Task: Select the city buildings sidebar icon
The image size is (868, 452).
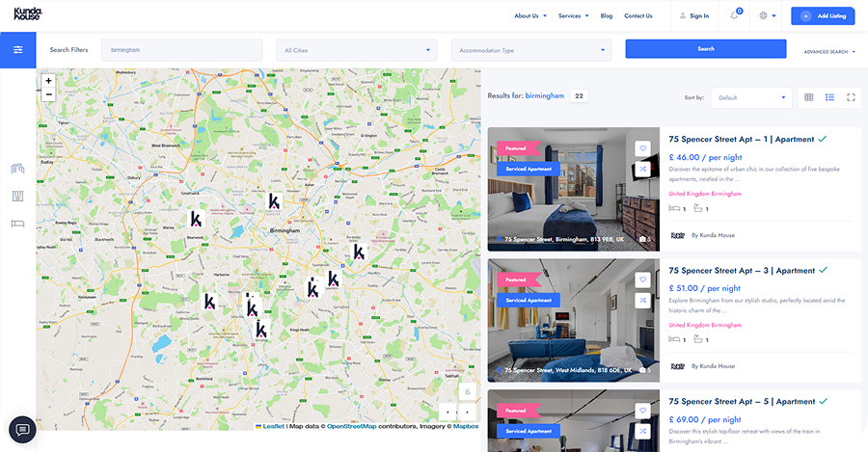Action: tap(17, 169)
